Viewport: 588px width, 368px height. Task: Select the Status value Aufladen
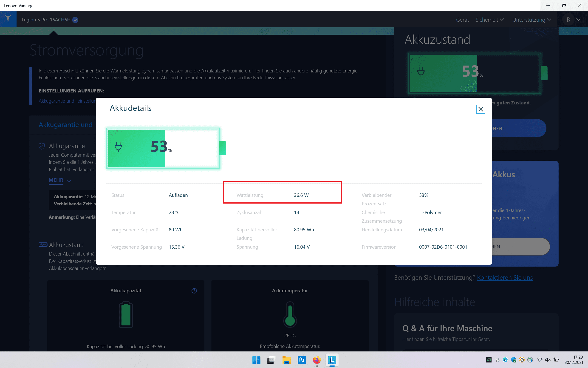pyautogui.click(x=178, y=195)
